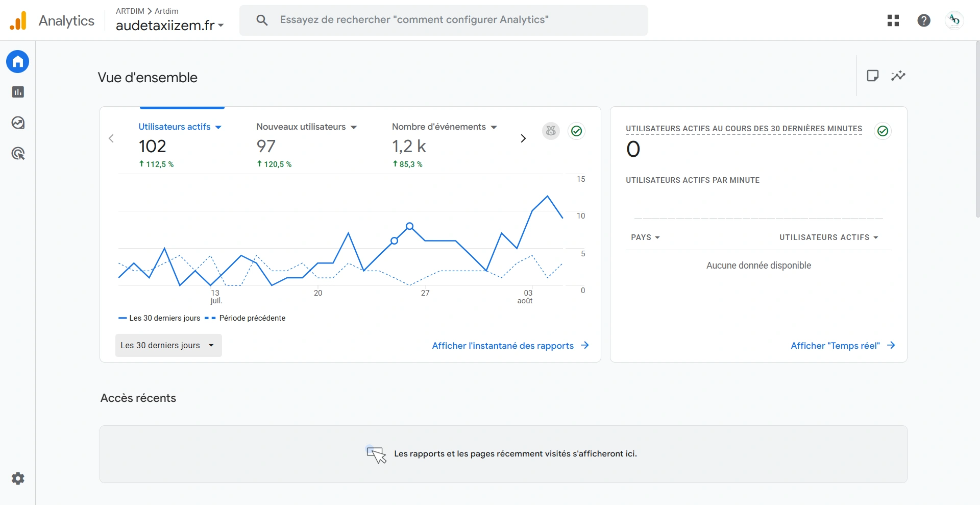
Task: Click the Accès récents heading
Action: point(138,398)
